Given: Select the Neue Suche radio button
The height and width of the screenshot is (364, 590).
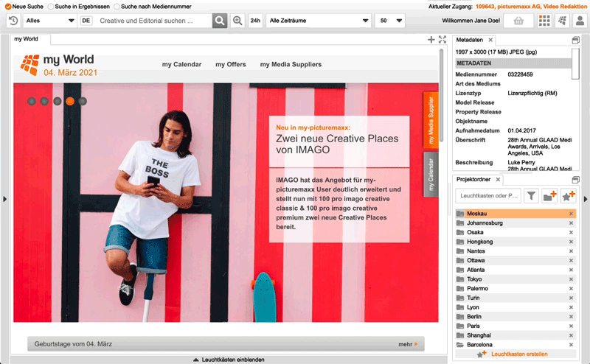Looking at the screenshot, I should click(8, 7).
